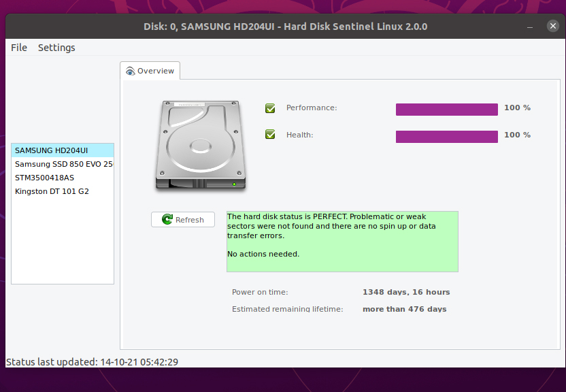566x392 pixels.
Task: Click the Health progress bar
Action: [446, 136]
